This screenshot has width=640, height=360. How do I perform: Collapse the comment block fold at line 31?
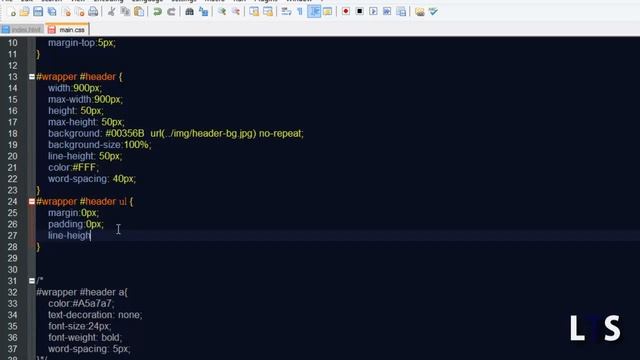click(32, 281)
